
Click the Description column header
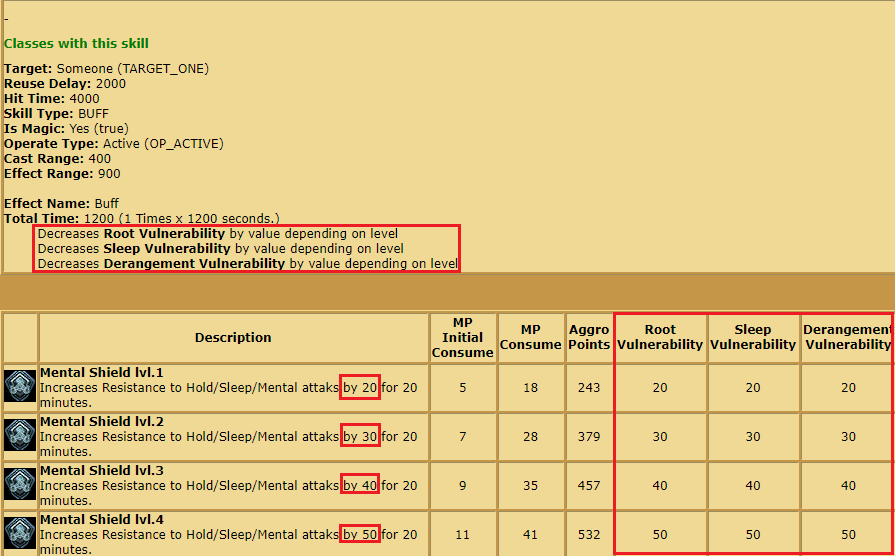coord(233,338)
